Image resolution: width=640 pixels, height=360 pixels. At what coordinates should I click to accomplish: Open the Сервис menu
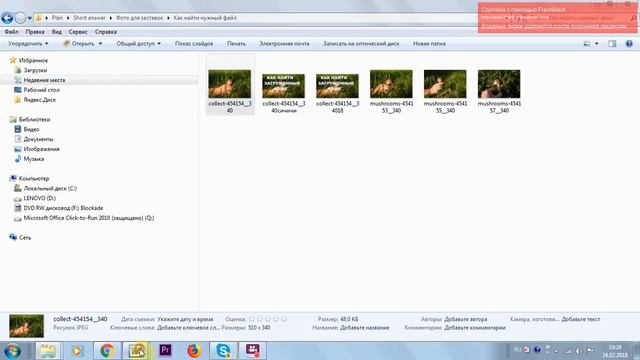pos(78,31)
